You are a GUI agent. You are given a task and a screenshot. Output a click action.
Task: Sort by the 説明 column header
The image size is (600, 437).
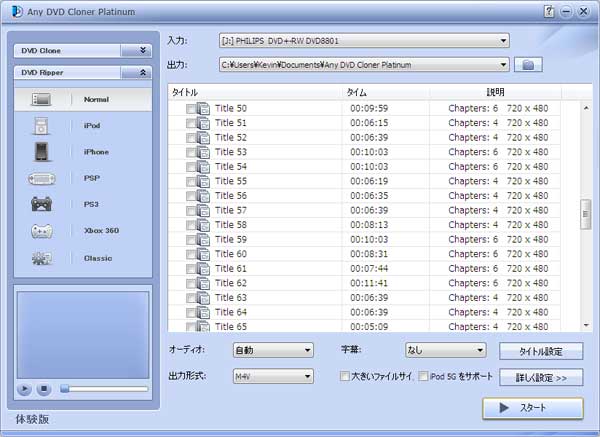click(495, 92)
